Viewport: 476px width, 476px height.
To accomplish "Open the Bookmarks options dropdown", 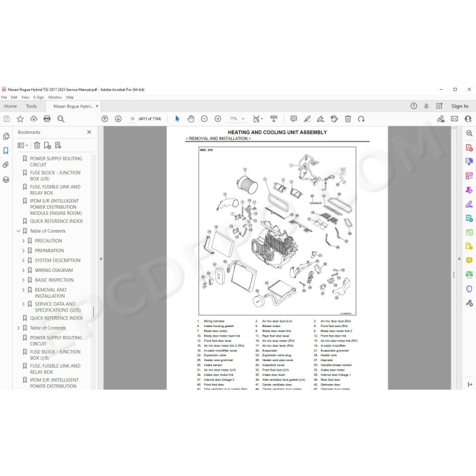I will pos(22,146).
